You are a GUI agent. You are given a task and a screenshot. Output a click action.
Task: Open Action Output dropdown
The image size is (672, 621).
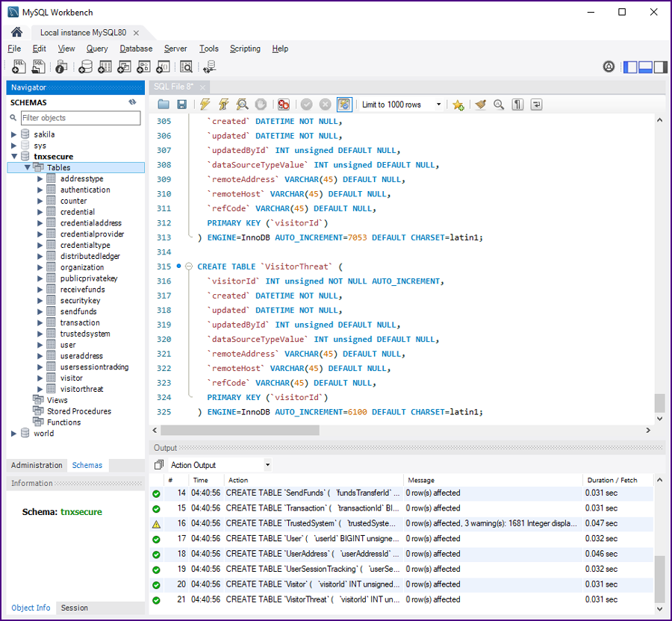click(267, 465)
